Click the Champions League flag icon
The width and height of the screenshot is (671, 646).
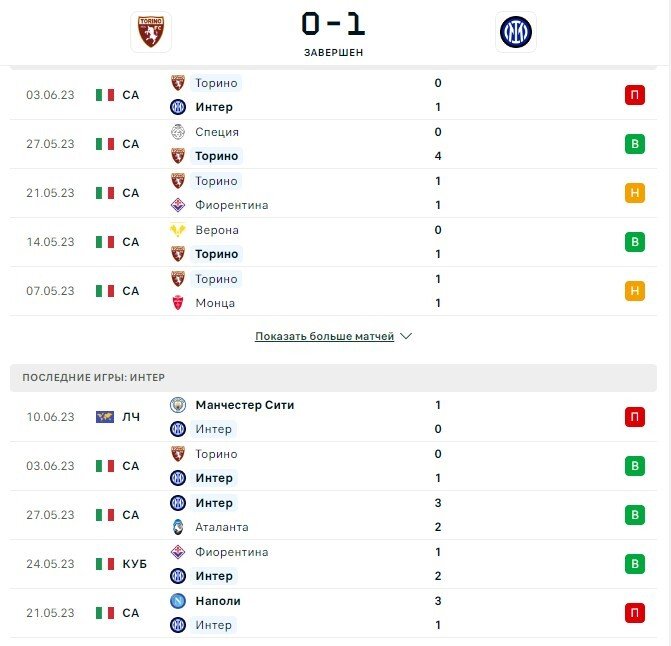click(x=105, y=417)
